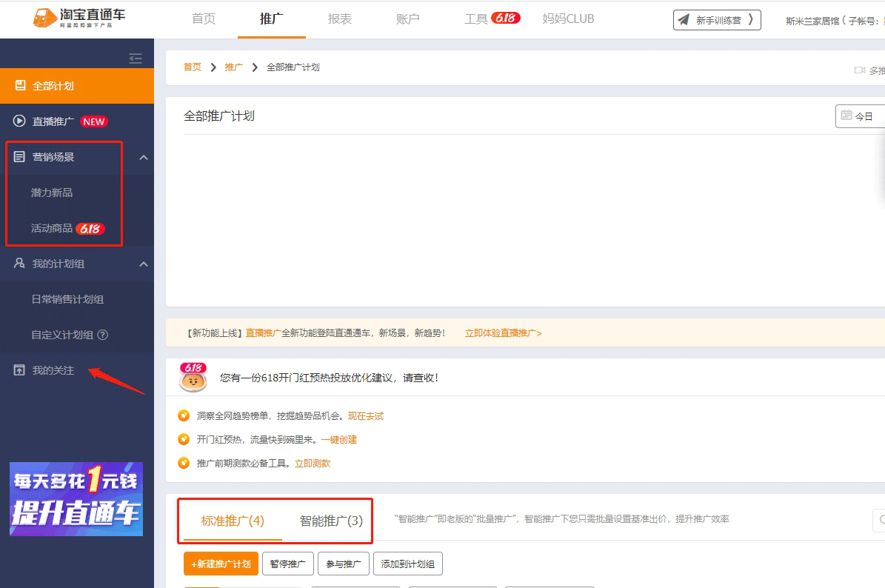Open the 今日 date dropdown

click(861, 116)
